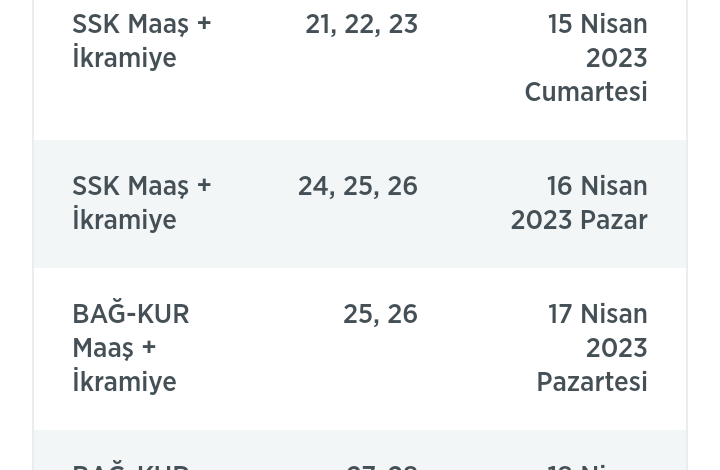
Task: Click the word "Cumartesi"
Action: pyautogui.click(x=586, y=92)
